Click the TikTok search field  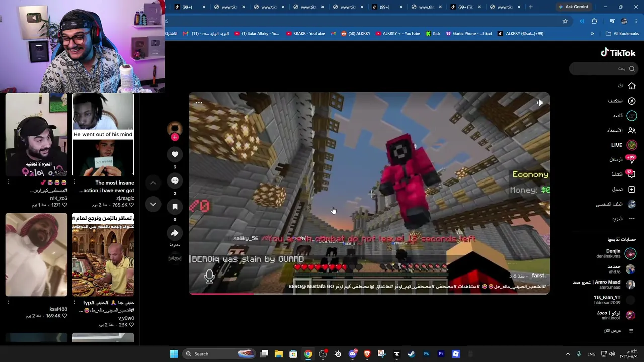pos(603,68)
